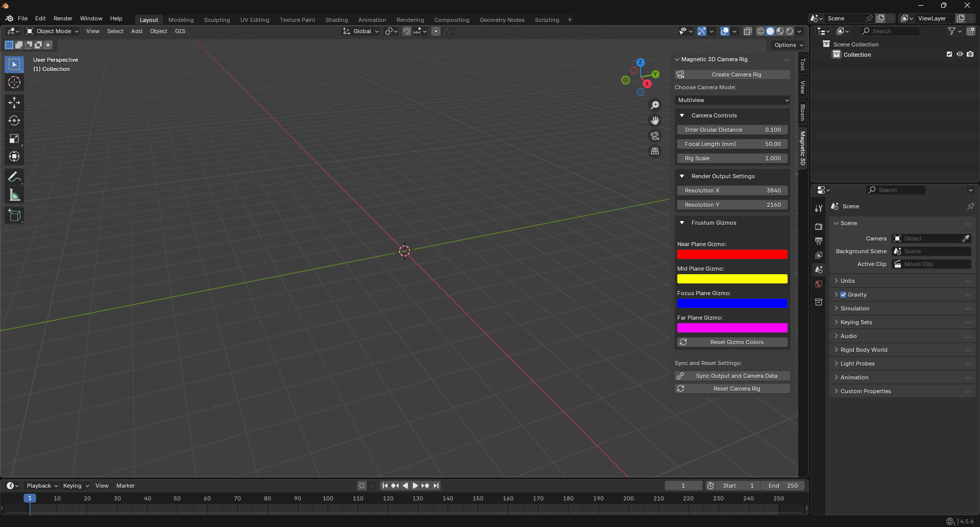The width and height of the screenshot is (980, 527).
Task: Toggle the camera view icon
Action: tap(655, 136)
